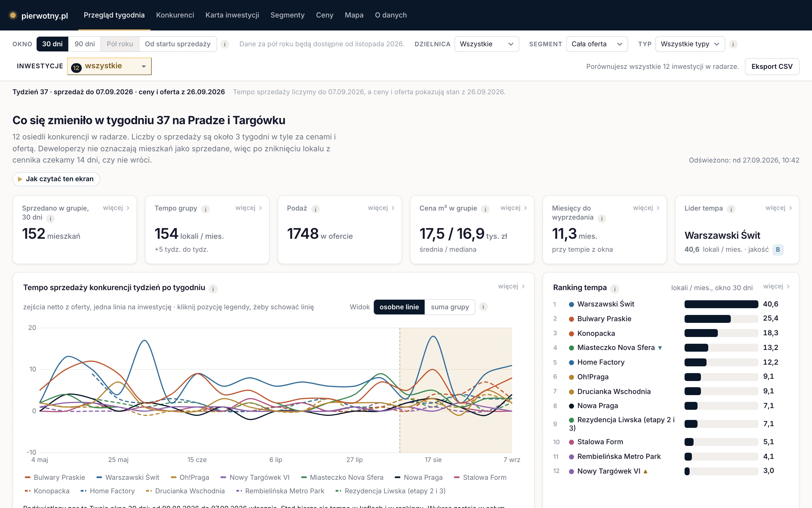Expand Jak czytać ten ekran section
The width and height of the screenshot is (812, 508).
click(56, 179)
